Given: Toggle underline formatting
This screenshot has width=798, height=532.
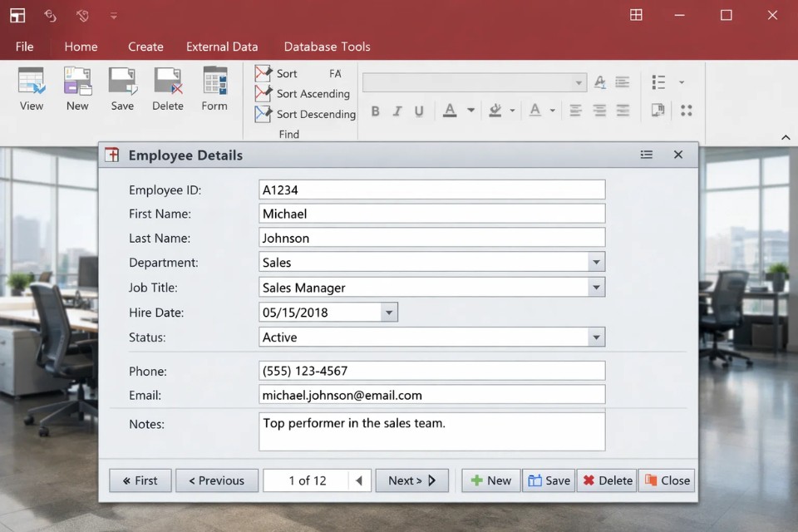Looking at the screenshot, I should [x=419, y=111].
